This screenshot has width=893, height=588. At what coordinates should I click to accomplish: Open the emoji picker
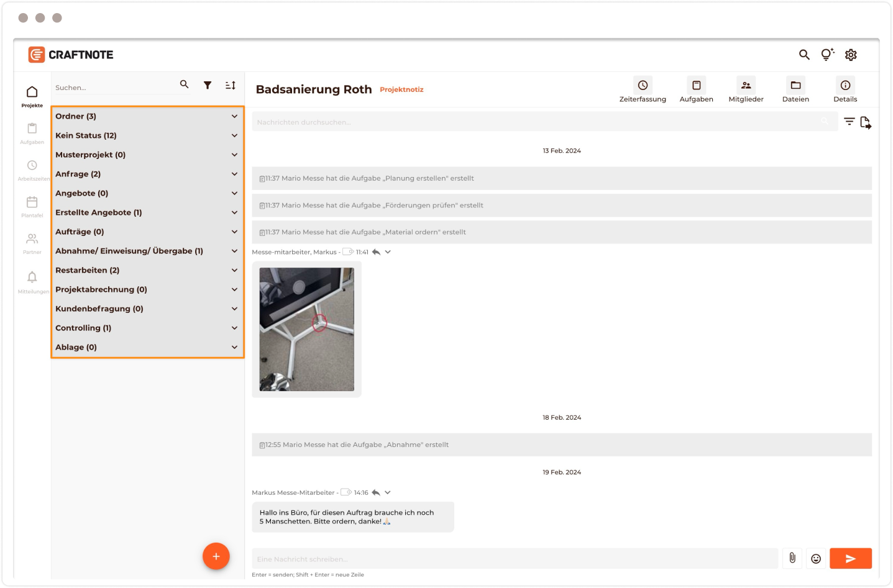[x=816, y=558]
